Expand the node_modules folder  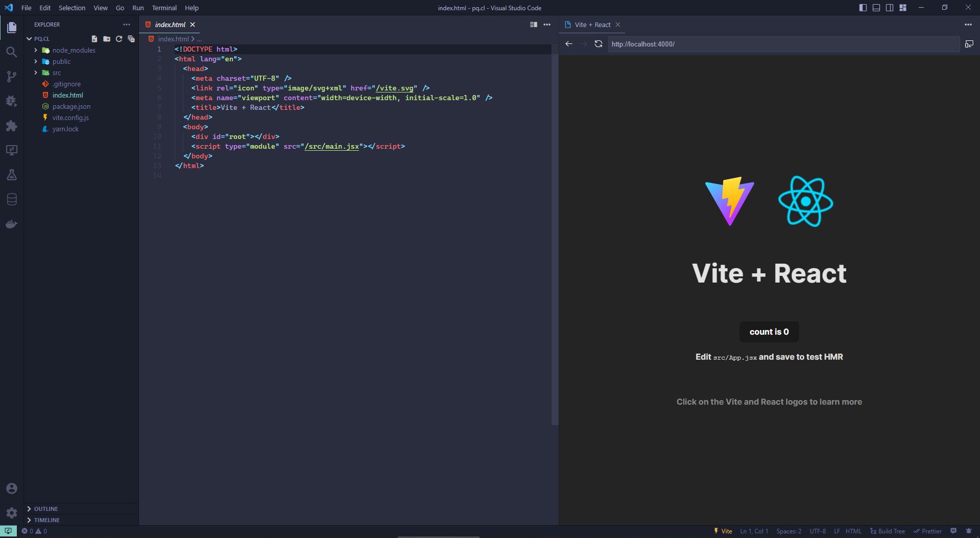coord(74,50)
